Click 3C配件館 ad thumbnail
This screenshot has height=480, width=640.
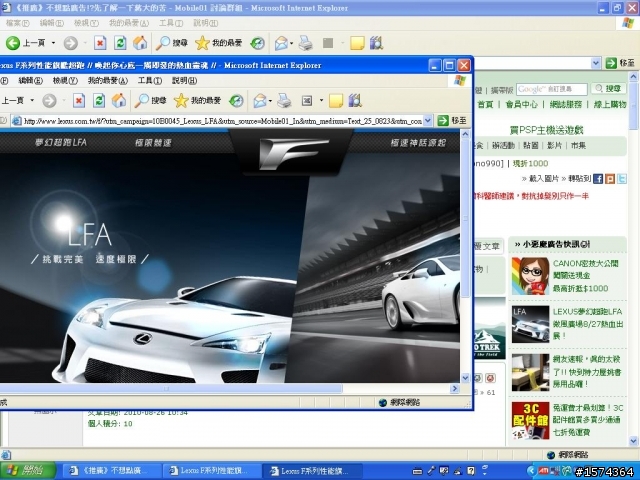click(x=530, y=420)
